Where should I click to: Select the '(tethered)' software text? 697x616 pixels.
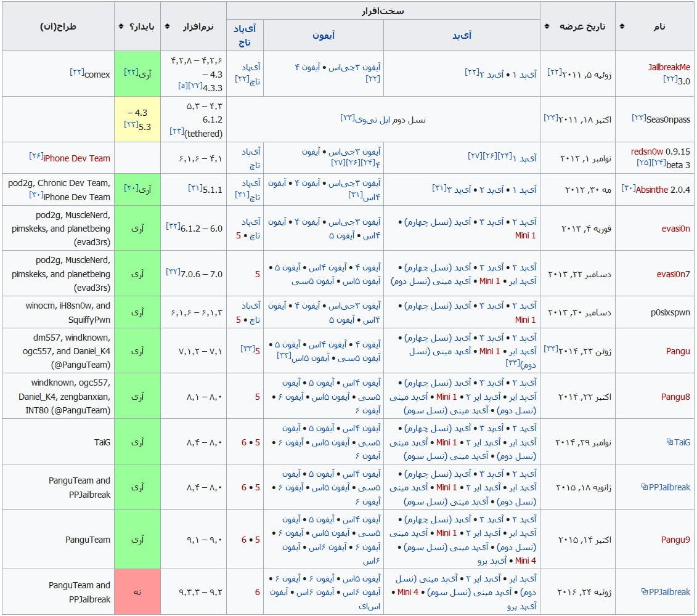pyautogui.click(x=203, y=133)
